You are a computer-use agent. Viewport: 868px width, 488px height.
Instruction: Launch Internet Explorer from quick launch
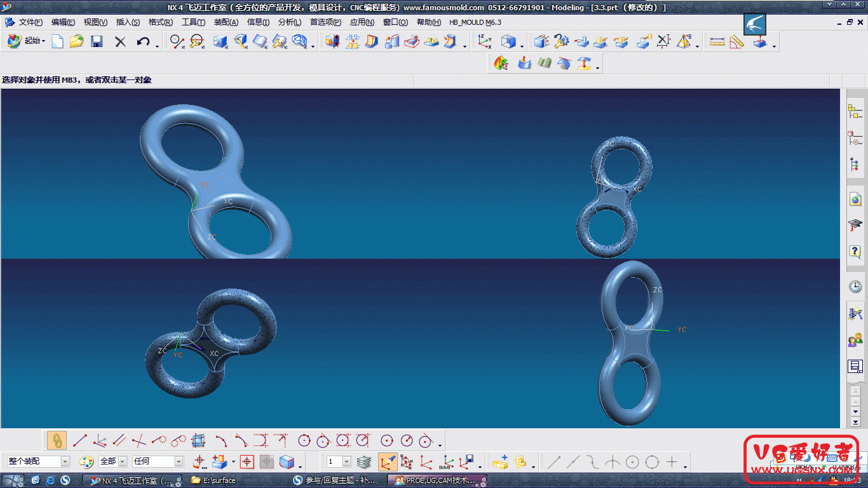(x=50, y=480)
